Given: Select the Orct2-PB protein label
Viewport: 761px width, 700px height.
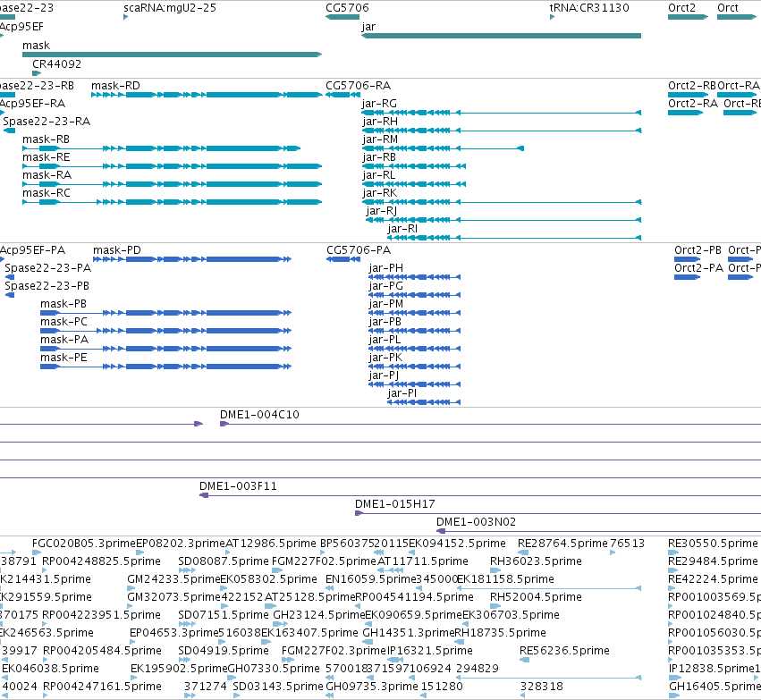Looking at the screenshot, I should (698, 250).
